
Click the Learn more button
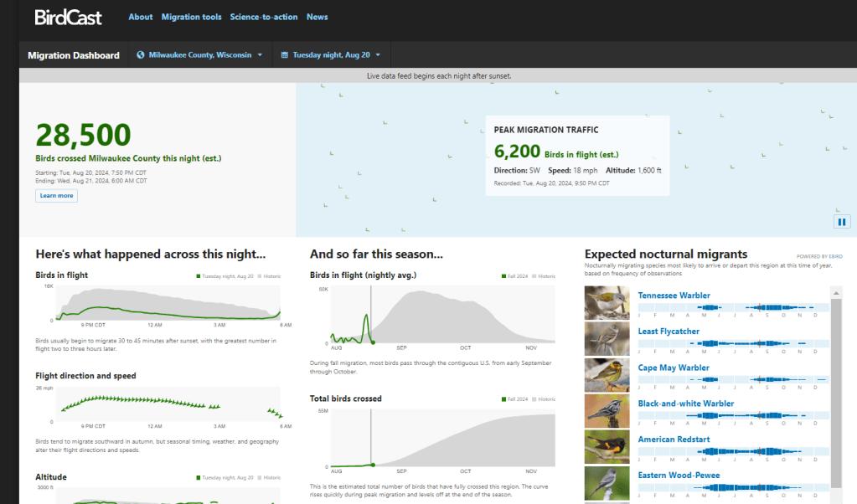point(56,196)
